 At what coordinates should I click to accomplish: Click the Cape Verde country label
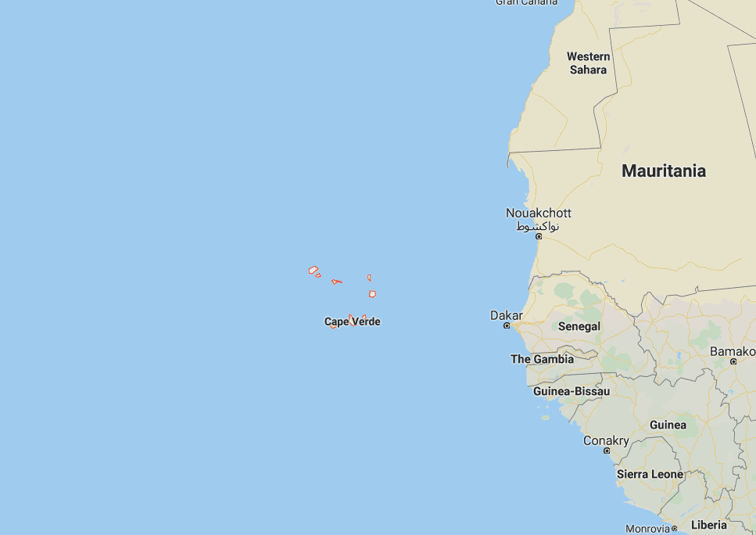[x=353, y=321]
